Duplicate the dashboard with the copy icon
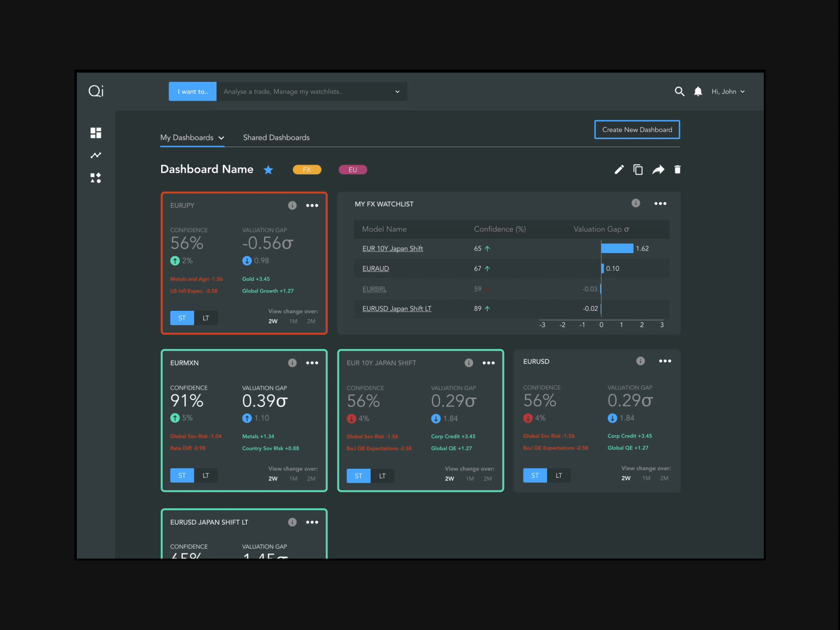This screenshot has height=630, width=840. (638, 170)
